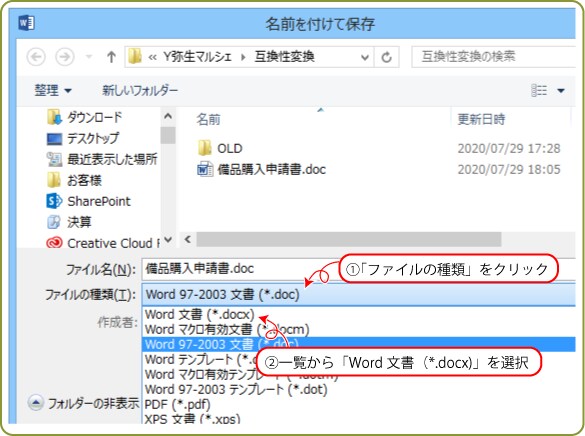
Task: Click the デスクトップ monitor icon
Action: (54, 139)
